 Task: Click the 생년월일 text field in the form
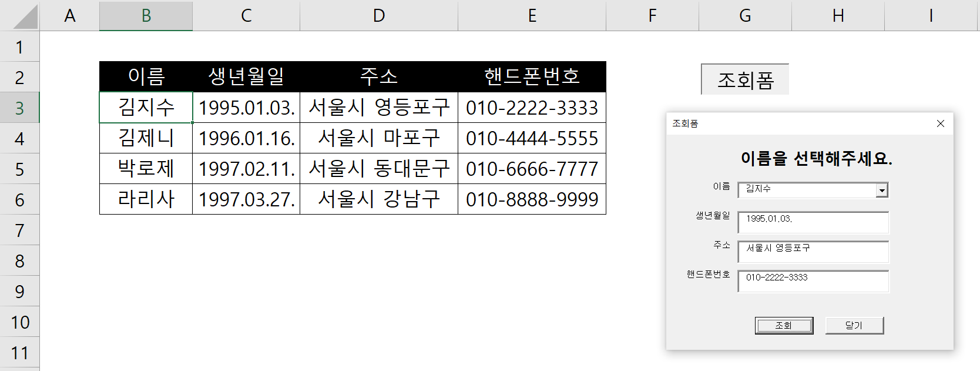813,222
